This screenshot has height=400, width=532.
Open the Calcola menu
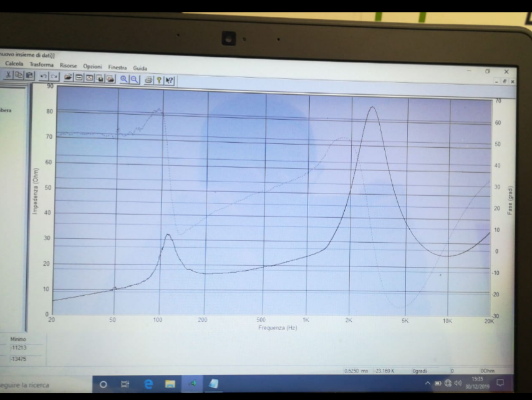(14, 64)
